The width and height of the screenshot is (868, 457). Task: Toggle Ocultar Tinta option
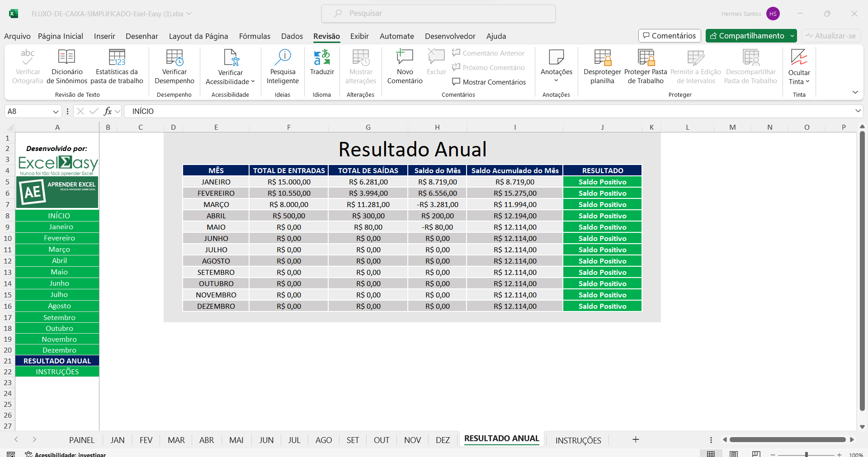pos(799,58)
